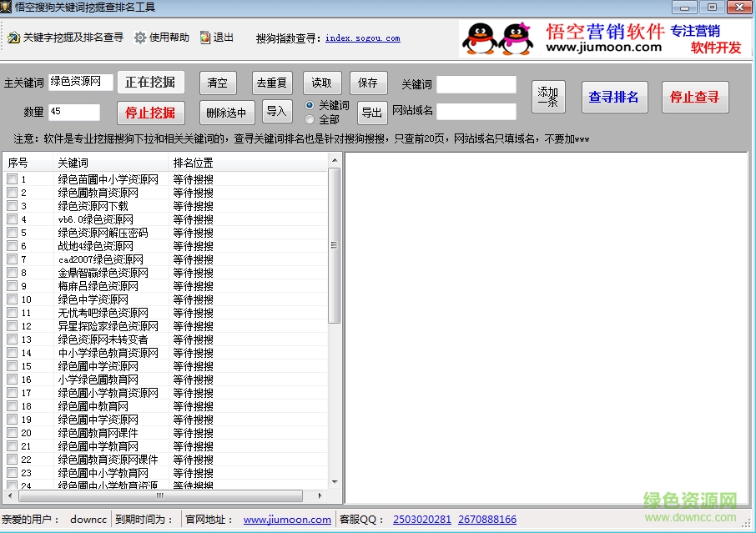Open the www.jiumoon.com official site link
The width and height of the screenshot is (756, 533).
pyautogui.click(x=286, y=519)
